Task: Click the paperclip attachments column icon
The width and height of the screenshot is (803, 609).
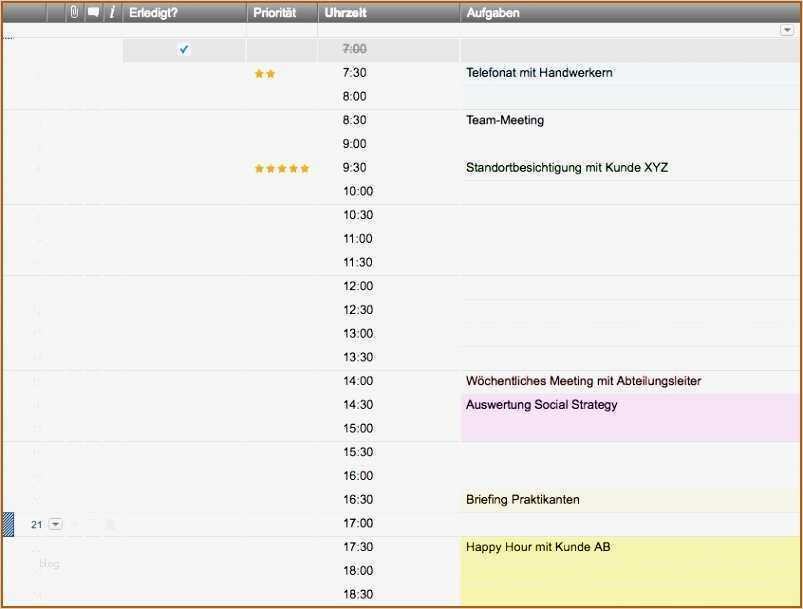Action: pyautogui.click(x=74, y=12)
